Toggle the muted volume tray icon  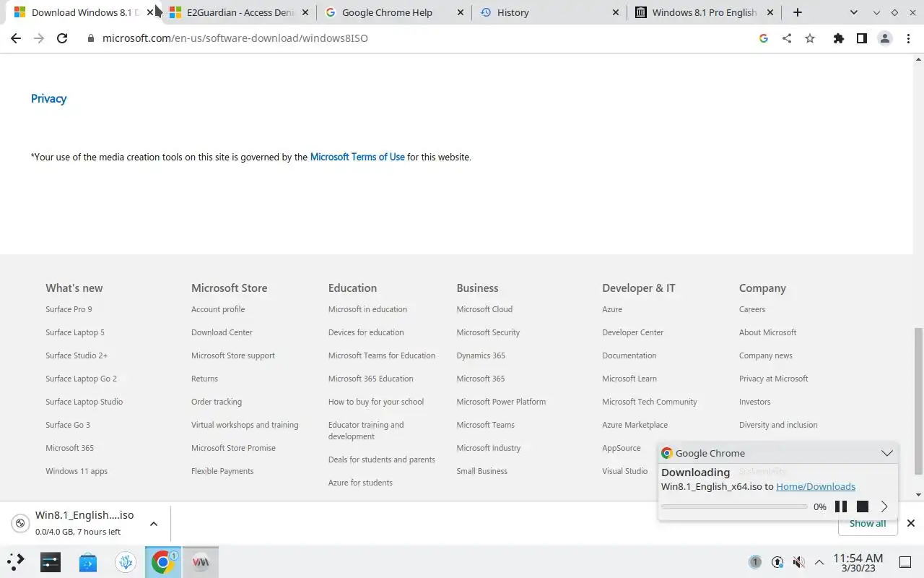798,562
